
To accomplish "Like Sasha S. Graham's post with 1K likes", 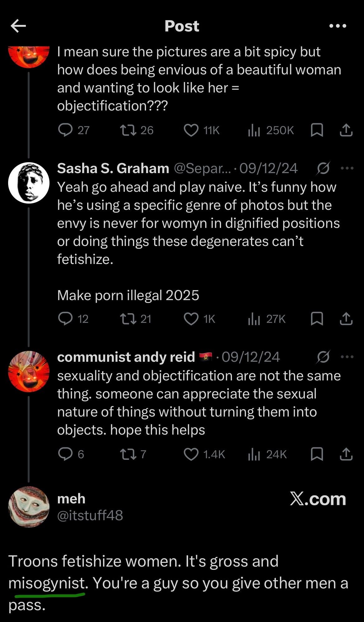I will 191,319.
